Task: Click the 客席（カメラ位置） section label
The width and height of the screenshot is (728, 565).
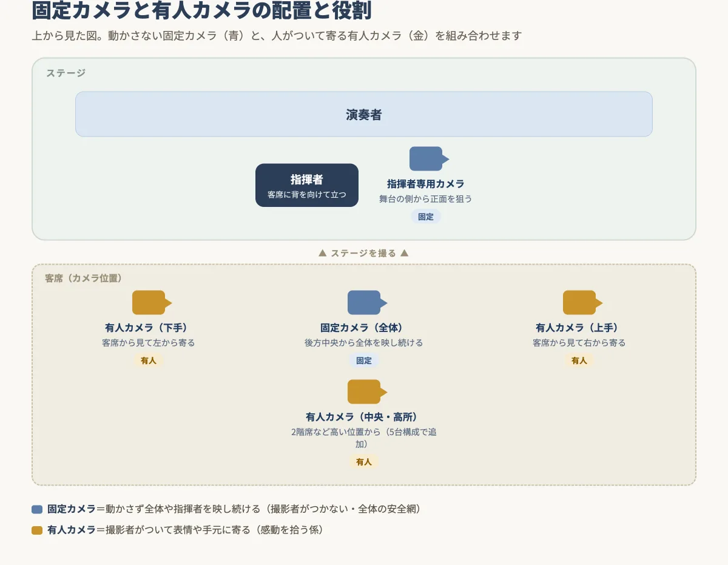Action: pyautogui.click(x=84, y=278)
